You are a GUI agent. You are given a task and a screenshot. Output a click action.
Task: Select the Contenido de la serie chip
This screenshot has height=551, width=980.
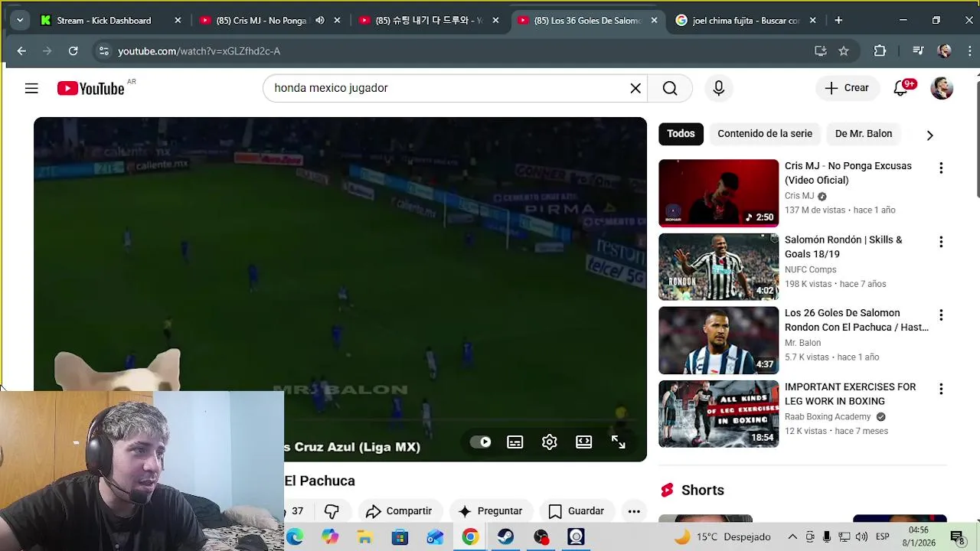(765, 133)
